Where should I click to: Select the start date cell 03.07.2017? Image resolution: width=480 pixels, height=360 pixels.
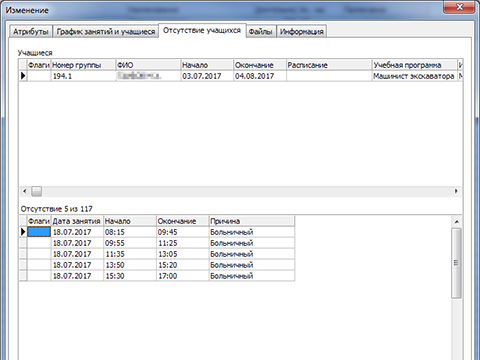pos(207,76)
